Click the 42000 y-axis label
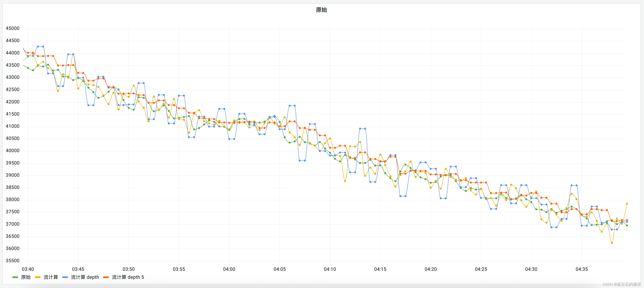 coord(13,102)
